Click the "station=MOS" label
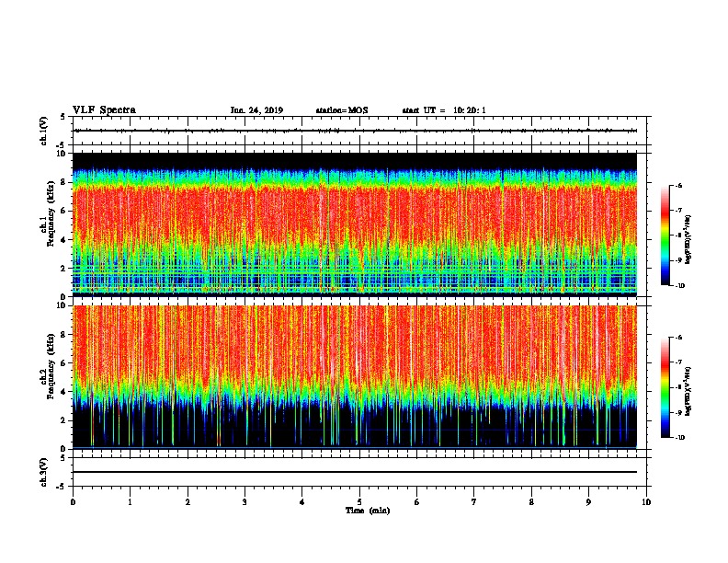This screenshot has width=728, height=563. coord(342,110)
